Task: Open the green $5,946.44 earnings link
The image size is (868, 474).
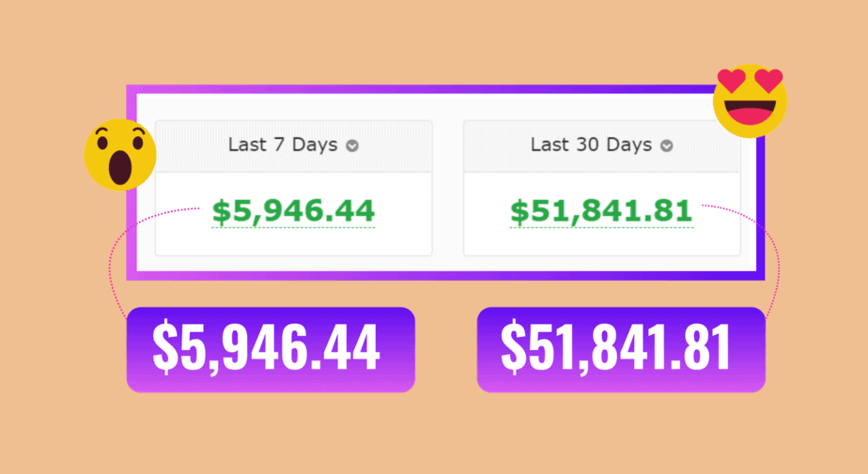Action: 293,211
